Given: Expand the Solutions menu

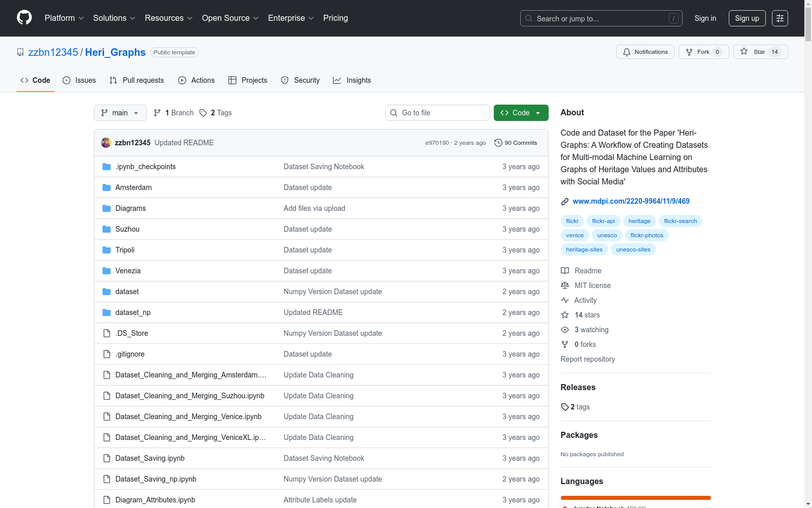Looking at the screenshot, I should coord(114,18).
